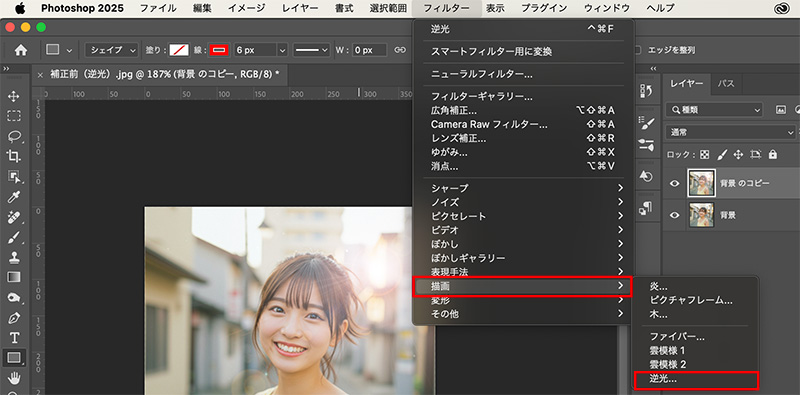Close the 補正前（逆光）.jpg document tab
Screen dimensions: 800x395
[x=40, y=75]
